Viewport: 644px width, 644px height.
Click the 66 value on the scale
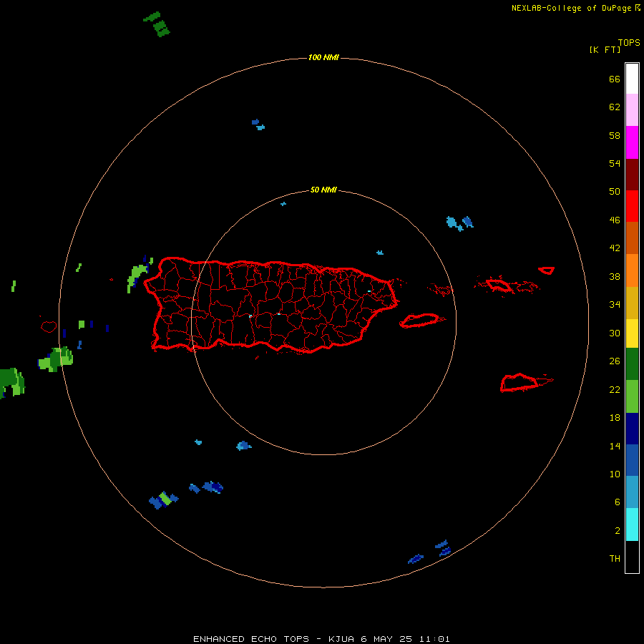click(x=615, y=79)
